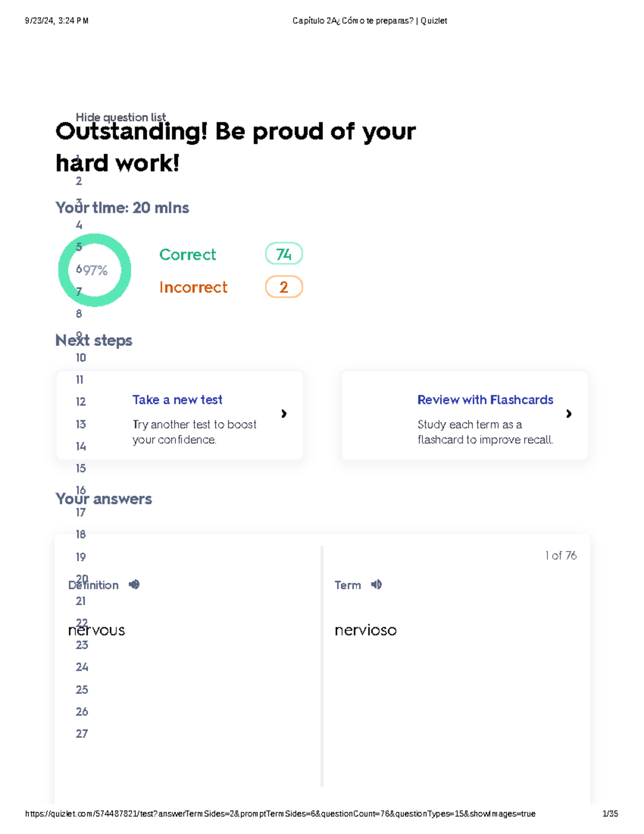Click the chevron on Take a new test card

pyautogui.click(x=284, y=414)
